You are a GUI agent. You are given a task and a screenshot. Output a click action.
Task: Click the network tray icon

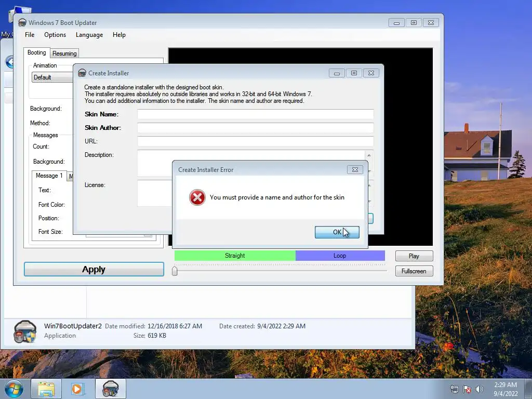[454, 389]
